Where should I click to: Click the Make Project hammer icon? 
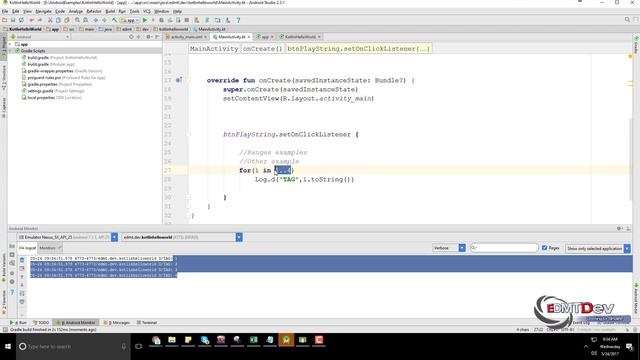point(115,20)
